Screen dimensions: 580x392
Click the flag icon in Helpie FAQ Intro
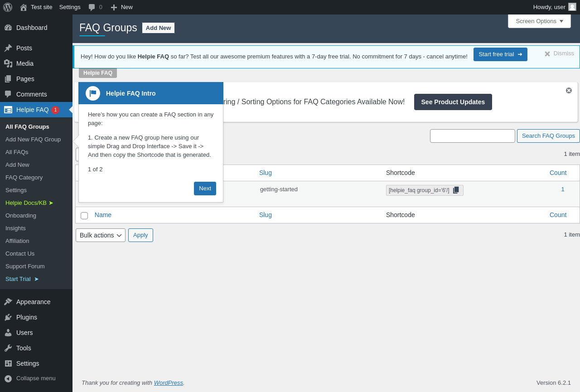pyautogui.click(x=93, y=93)
